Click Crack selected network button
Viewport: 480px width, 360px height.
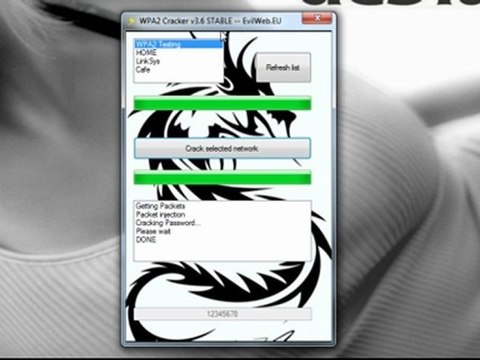pyautogui.click(x=222, y=148)
